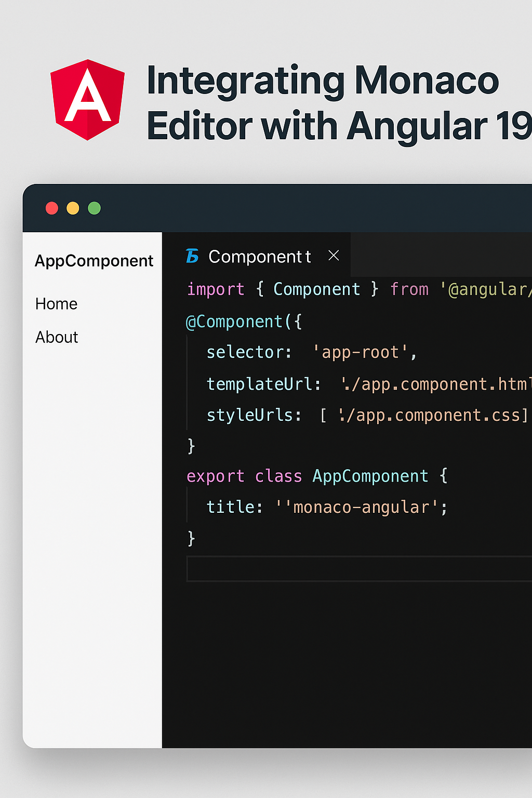532x798 pixels.
Task: Click the green traffic-light window control
Action: pyautogui.click(x=95, y=208)
